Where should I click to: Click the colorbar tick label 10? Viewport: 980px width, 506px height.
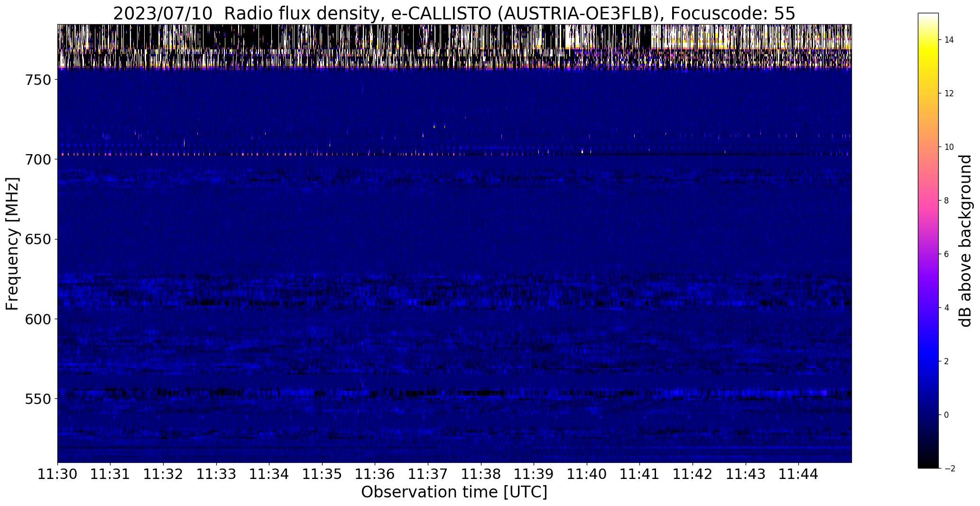pyautogui.click(x=949, y=147)
